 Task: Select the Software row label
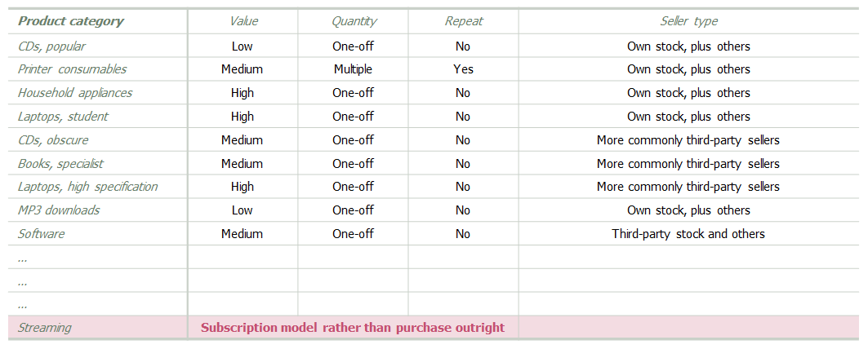(x=41, y=233)
